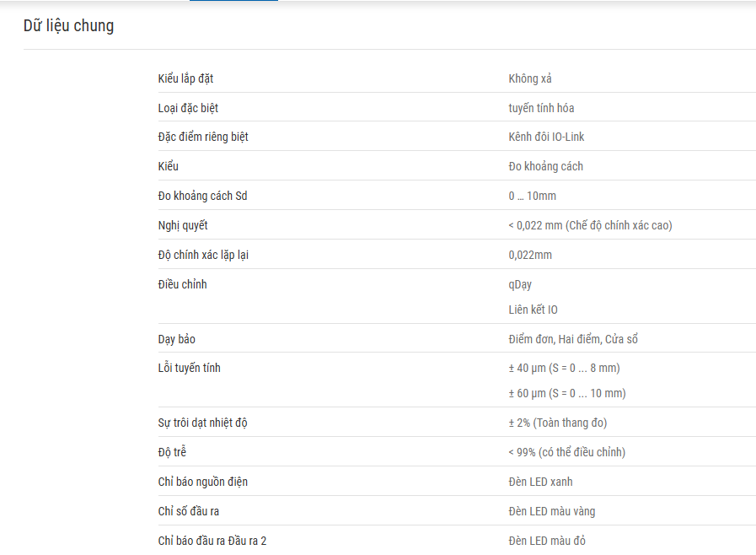Click the 'Lỗi tuyến tính' row label
The width and height of the screenshot is (756, 555).
click(x=189, y=368)
